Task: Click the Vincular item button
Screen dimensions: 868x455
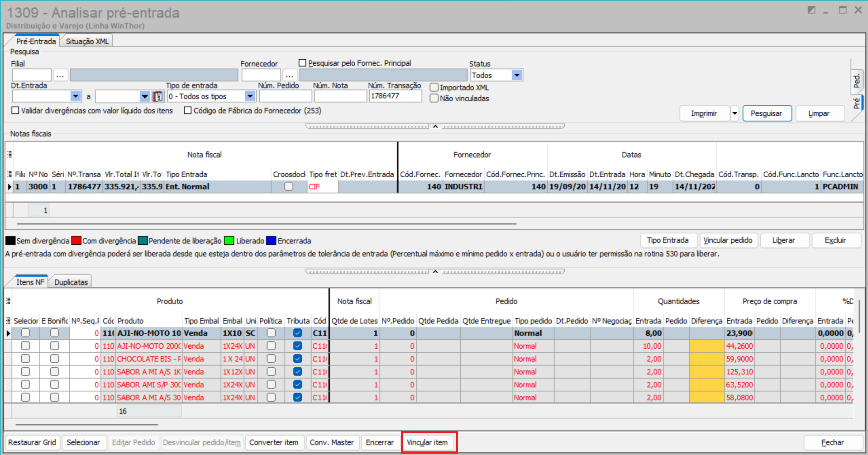Action: click(x=428, y=442)
